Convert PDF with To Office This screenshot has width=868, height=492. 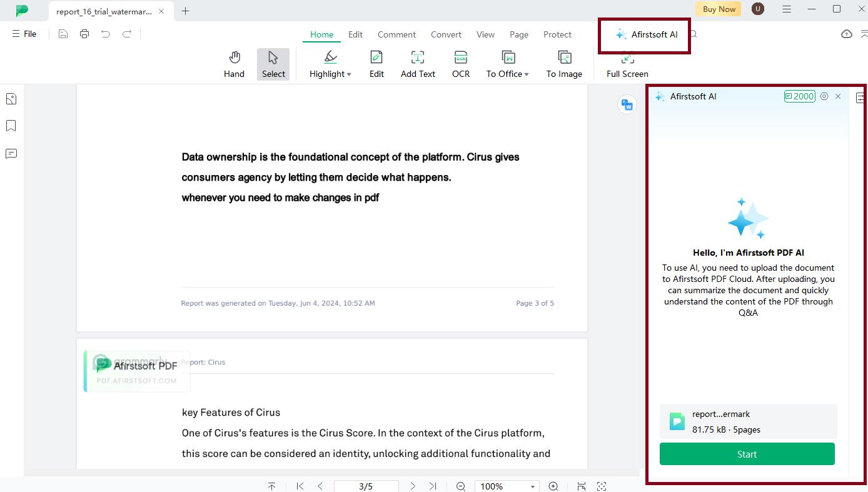(504, 64)
